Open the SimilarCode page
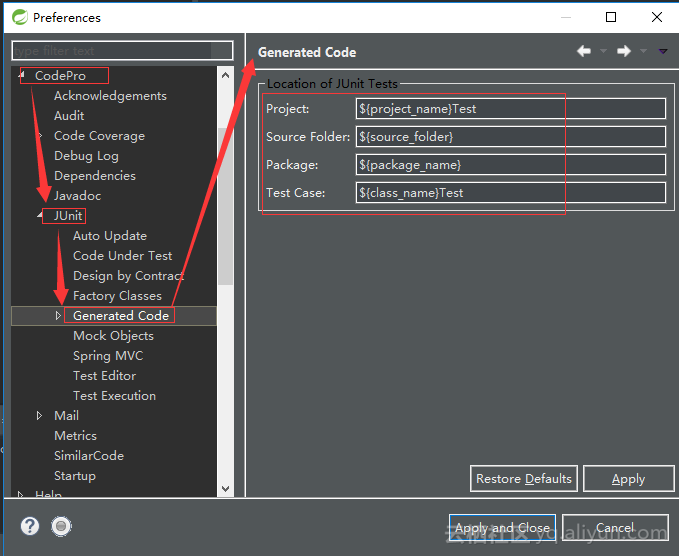 click(x=89, y=456)
